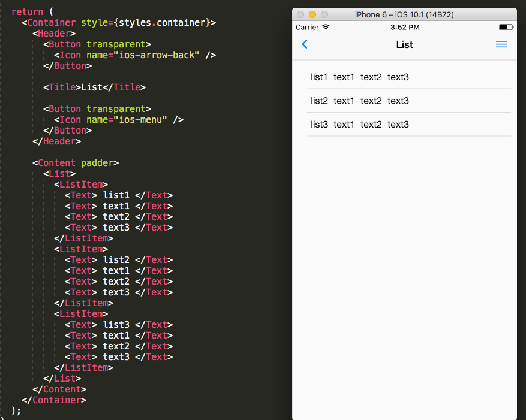526x420 pixels.
Task: Click 'padder' attribute on the Content tag
Action: (97, 163)
